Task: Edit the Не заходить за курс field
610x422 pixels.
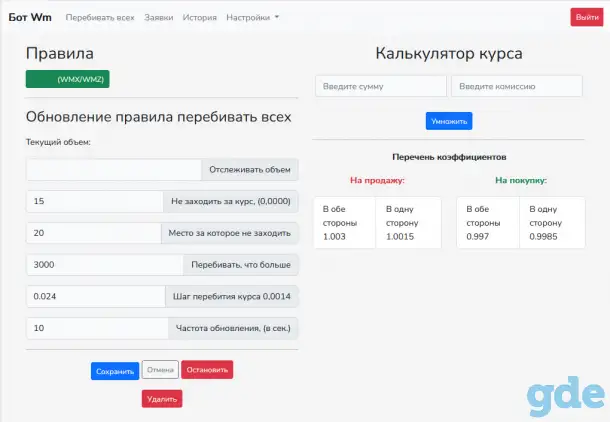Action: (x=95, y=201)
